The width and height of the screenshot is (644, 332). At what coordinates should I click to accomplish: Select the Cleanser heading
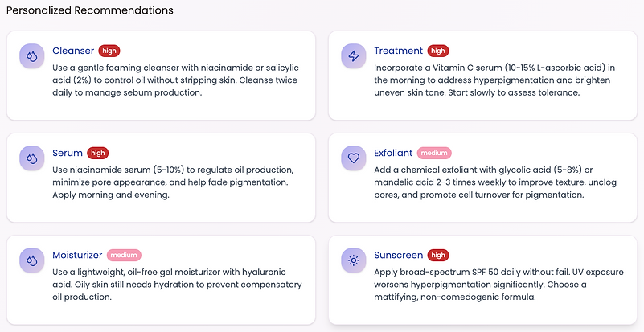(73, 51)
